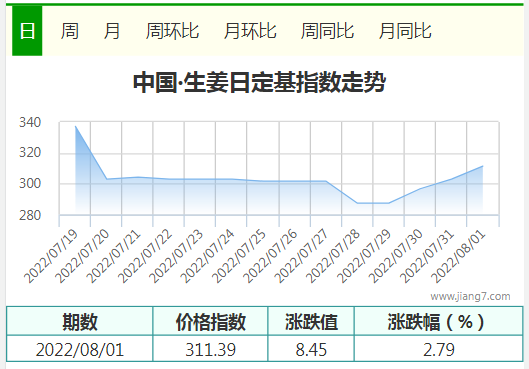The image size is (529, 369).
Task: Click the 2022/07/29 x-axis date label
Action: tap(365, 256)
